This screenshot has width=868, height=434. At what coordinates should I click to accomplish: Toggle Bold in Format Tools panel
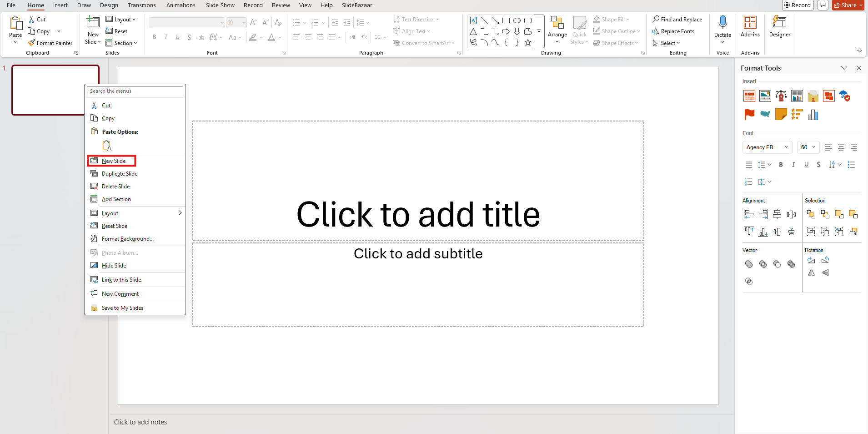[x=781, y=165]
